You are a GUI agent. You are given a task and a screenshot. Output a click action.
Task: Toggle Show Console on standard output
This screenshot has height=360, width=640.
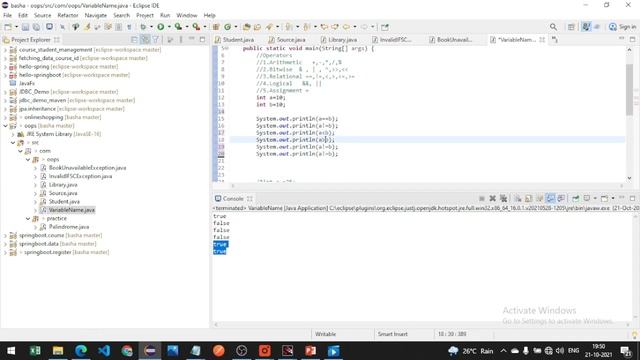coord(551,198)
